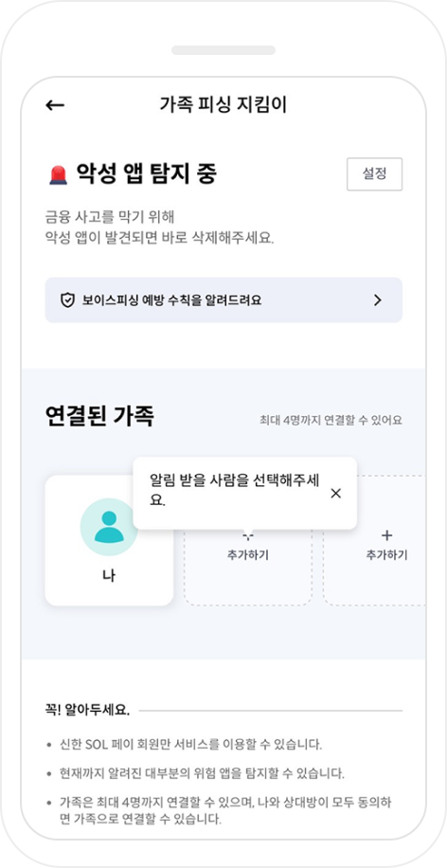This screenshot has height=868, width=447.
Task: Open 설정 for malicious app detection
Action: click(374, 174)
